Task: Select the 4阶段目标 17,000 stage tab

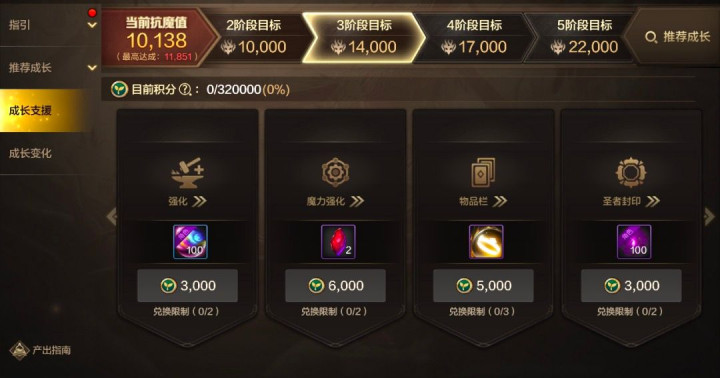Action: [474, 38]
